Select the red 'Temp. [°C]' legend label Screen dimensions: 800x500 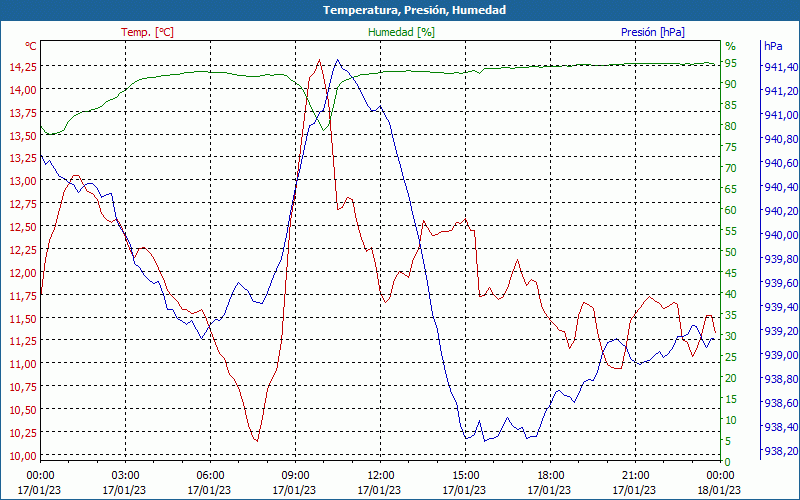tap(147, 32)
